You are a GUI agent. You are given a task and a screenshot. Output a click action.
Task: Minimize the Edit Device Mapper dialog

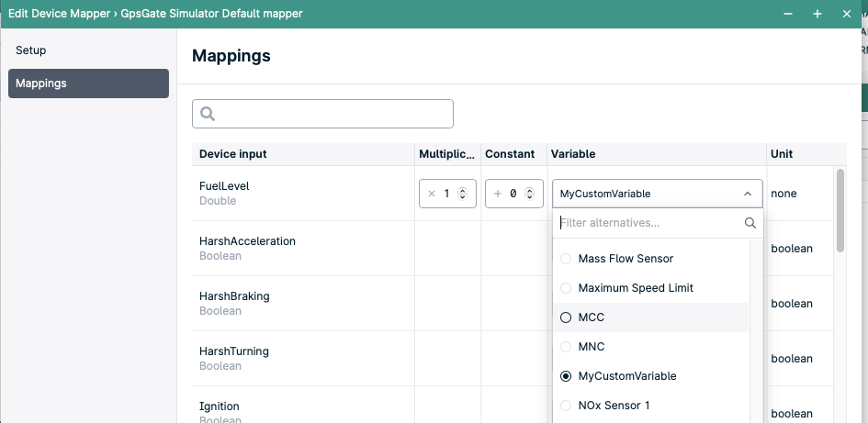point(788,14)
